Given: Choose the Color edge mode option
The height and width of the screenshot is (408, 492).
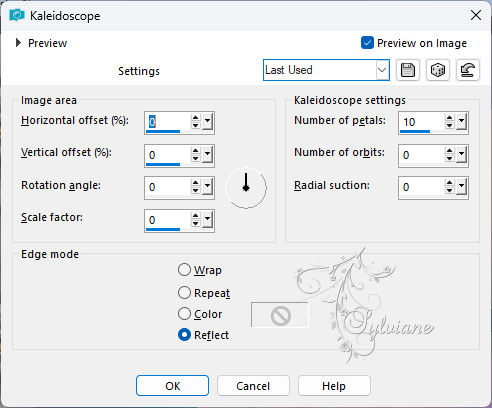Looking at the screenshot, I should coord(184,314).
